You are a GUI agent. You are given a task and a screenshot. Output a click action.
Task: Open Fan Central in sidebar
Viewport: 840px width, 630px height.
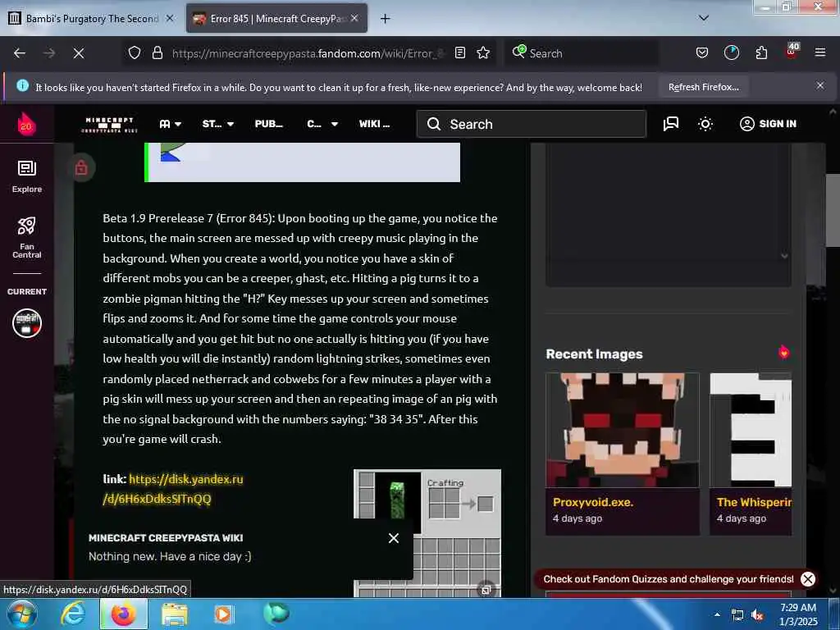point(27,237)
